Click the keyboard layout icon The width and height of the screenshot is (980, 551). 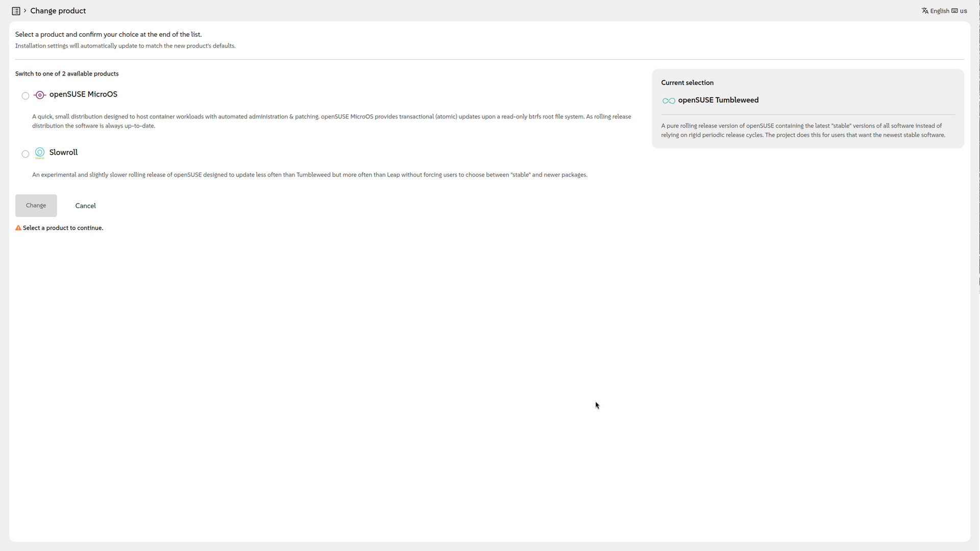[954, 11]
